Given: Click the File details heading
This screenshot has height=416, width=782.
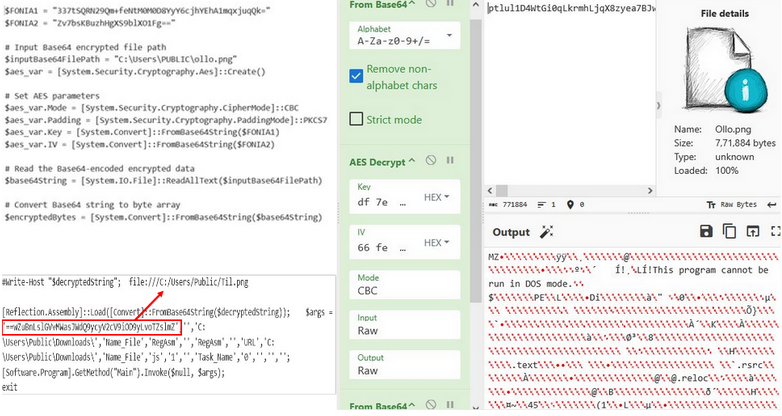Looking at the screenshot, I should point(725,13).
